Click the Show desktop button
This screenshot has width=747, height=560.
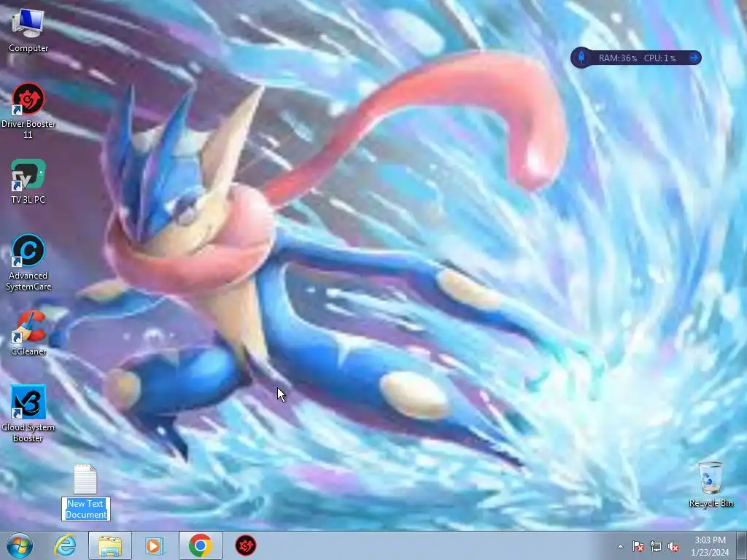coord(741,545)
